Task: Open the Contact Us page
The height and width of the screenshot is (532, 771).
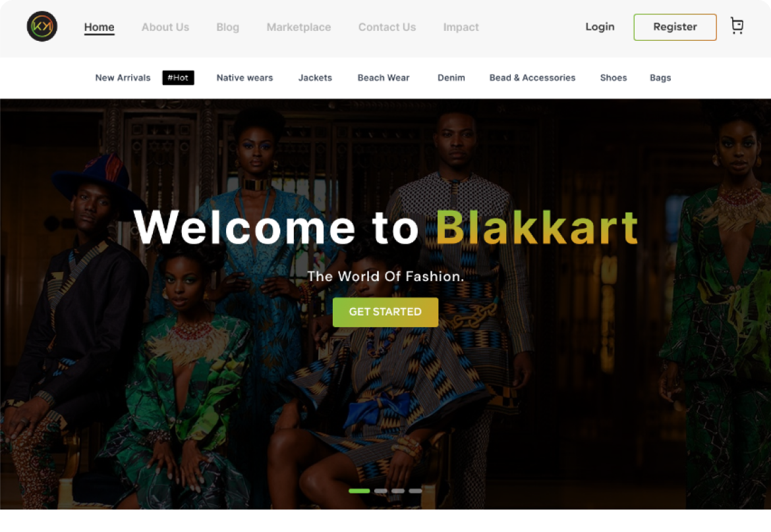Action: coord(387,27)
